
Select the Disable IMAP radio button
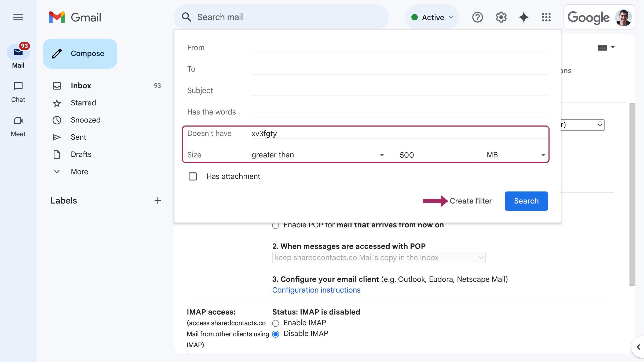tap(276, 334)
